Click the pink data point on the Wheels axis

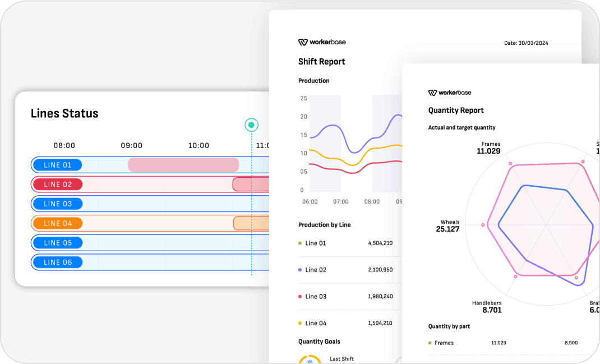(x=483, y=224)
